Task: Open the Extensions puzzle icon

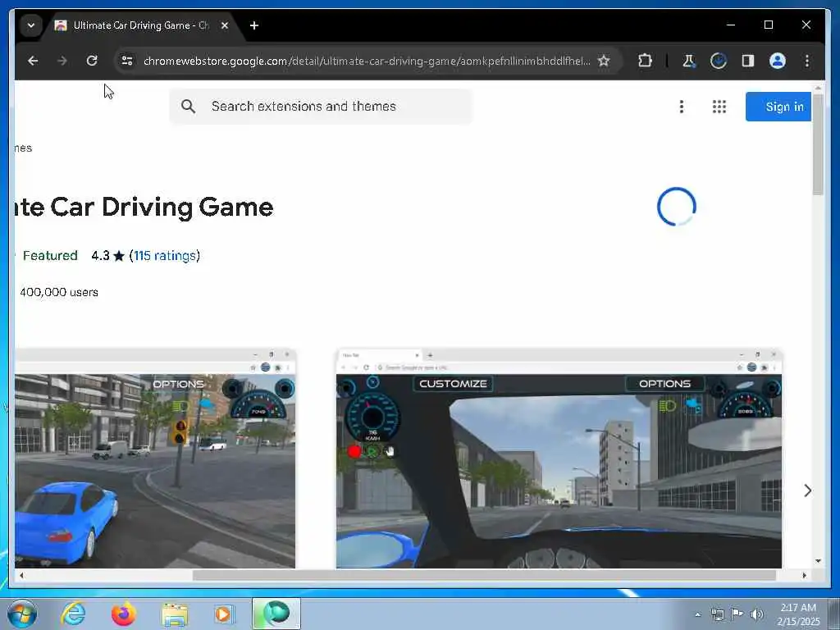Action: (x=645, y=61)
